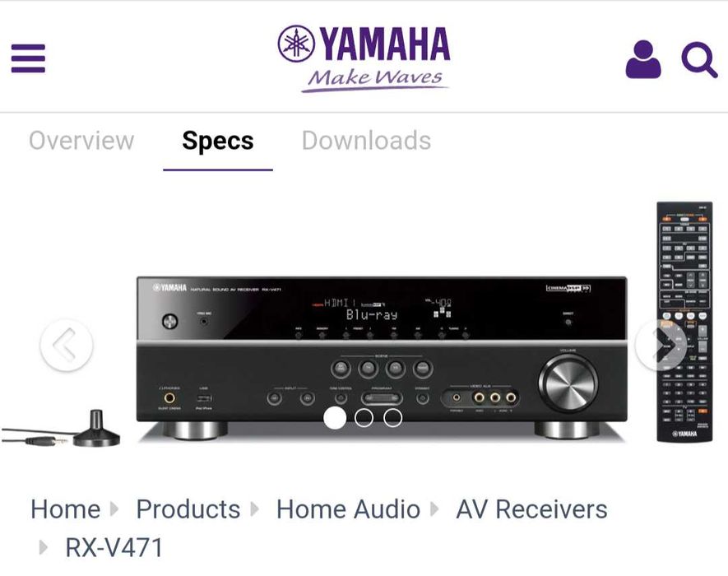Click the calibration microphone image
Image resolution: width=728 pixels, height=576 pixels.
(60, 430)
